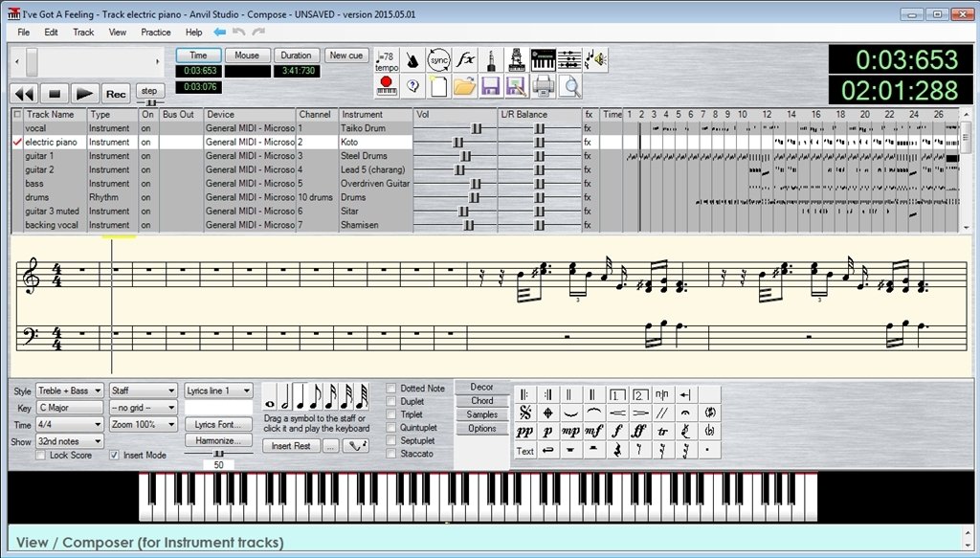Select the fortissimo ff dynamic symbol
The width and height of the screenshot is (980, 558).
click(639, 432)
